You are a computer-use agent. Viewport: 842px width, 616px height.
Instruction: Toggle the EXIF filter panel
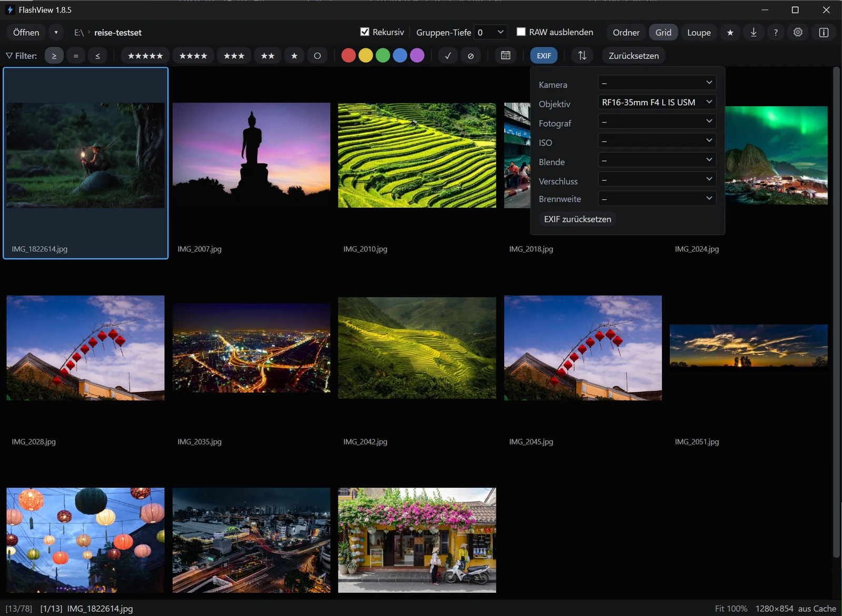tap(544, 56)
